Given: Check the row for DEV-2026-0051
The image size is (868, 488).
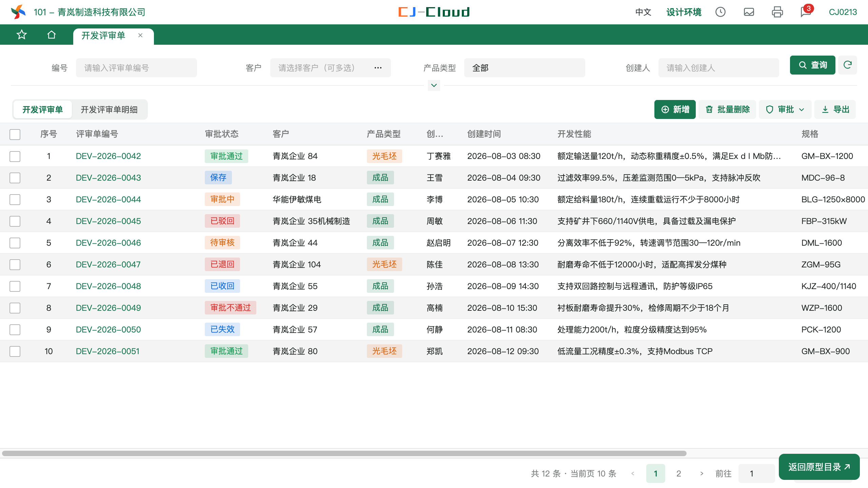Looking at the screenshot, I should tap(15, 351).
